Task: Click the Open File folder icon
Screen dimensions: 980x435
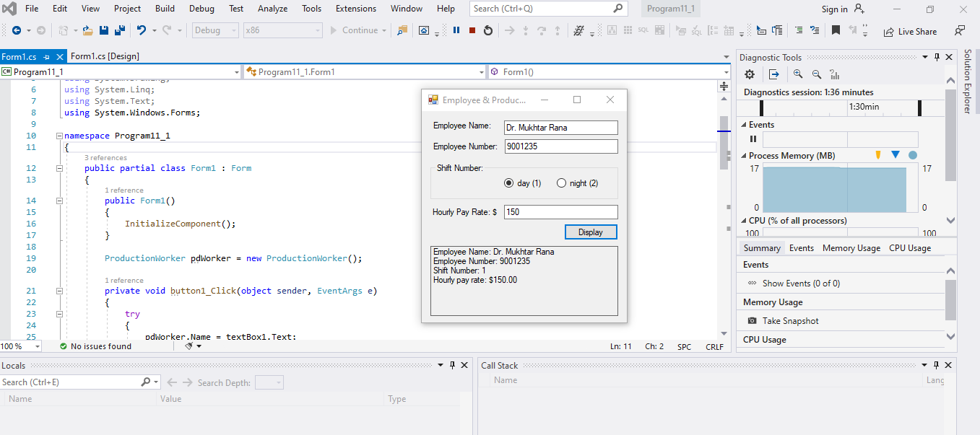Action: [87, 31]
